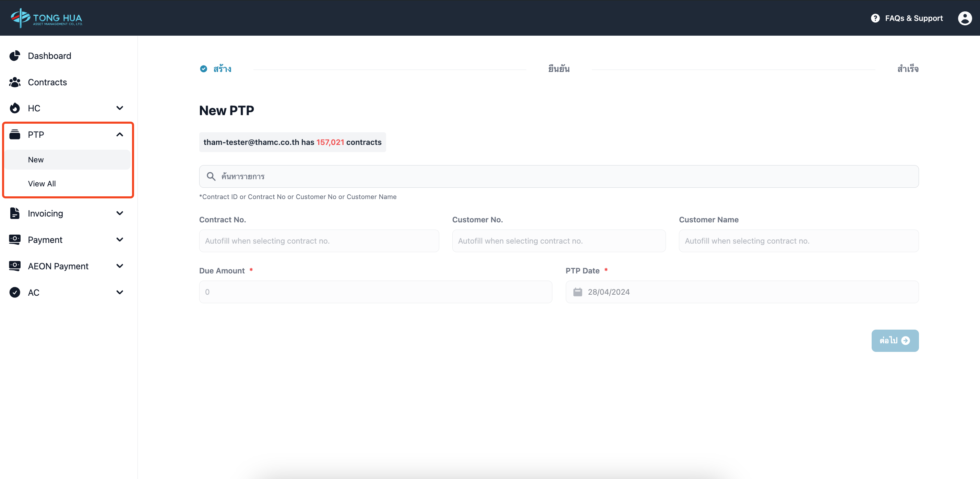Expand the HC menu chevron
Viewport: 980px width, 479px height.
[119, 108]
